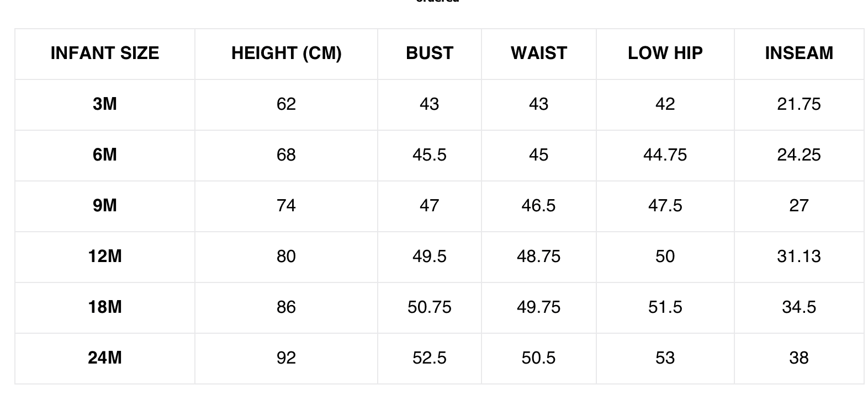Click the 18M size row label
868x395 pixels.
coord(105,307)
